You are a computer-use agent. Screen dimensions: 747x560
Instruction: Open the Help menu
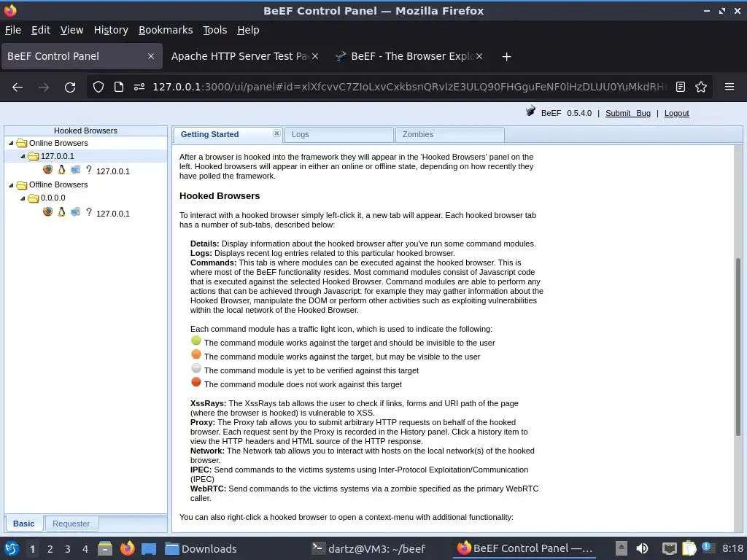pyautogui.click(x=248, y=30)
